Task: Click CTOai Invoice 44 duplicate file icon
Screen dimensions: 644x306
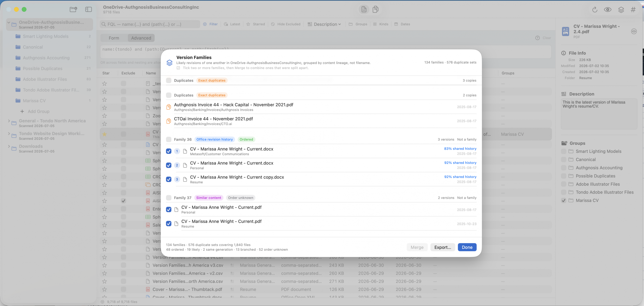Action: coord(169,121)
